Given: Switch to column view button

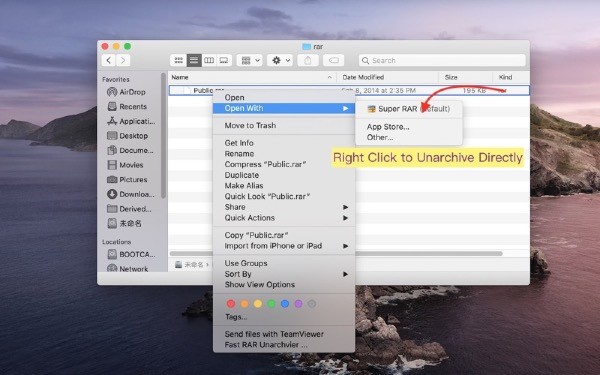Looking at the screenshot, I should click(209, 60).
